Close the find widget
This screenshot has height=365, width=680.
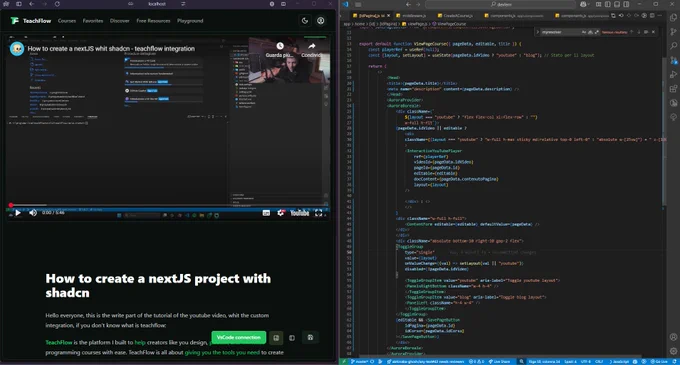[x=653, y=32]
